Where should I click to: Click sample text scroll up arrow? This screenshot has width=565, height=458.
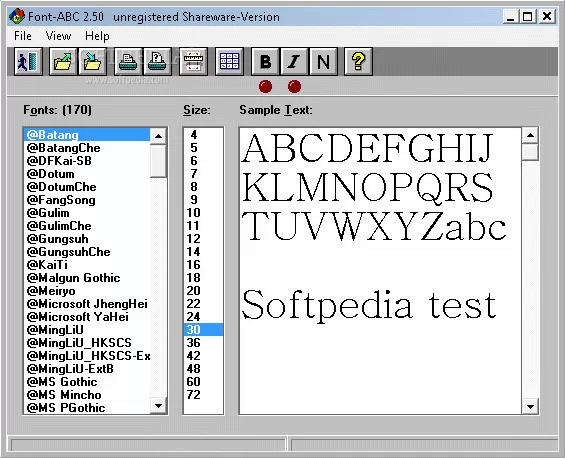530,135
